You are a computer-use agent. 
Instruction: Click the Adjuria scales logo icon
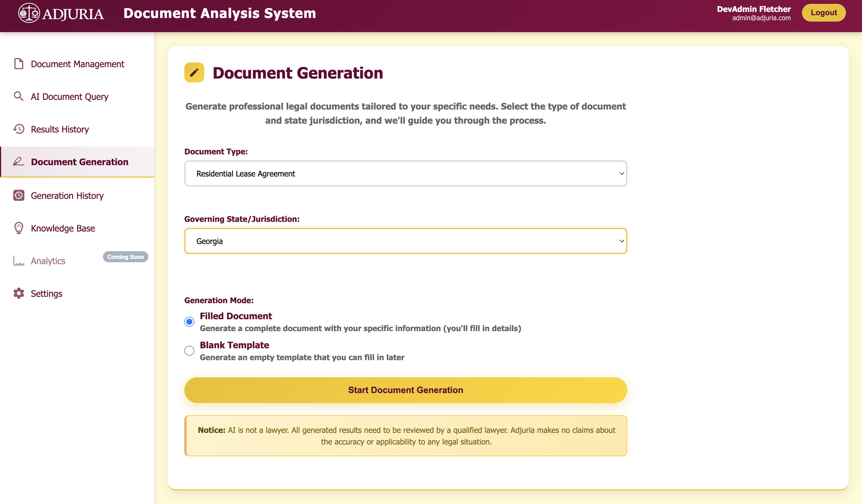(x=29, y=13)
